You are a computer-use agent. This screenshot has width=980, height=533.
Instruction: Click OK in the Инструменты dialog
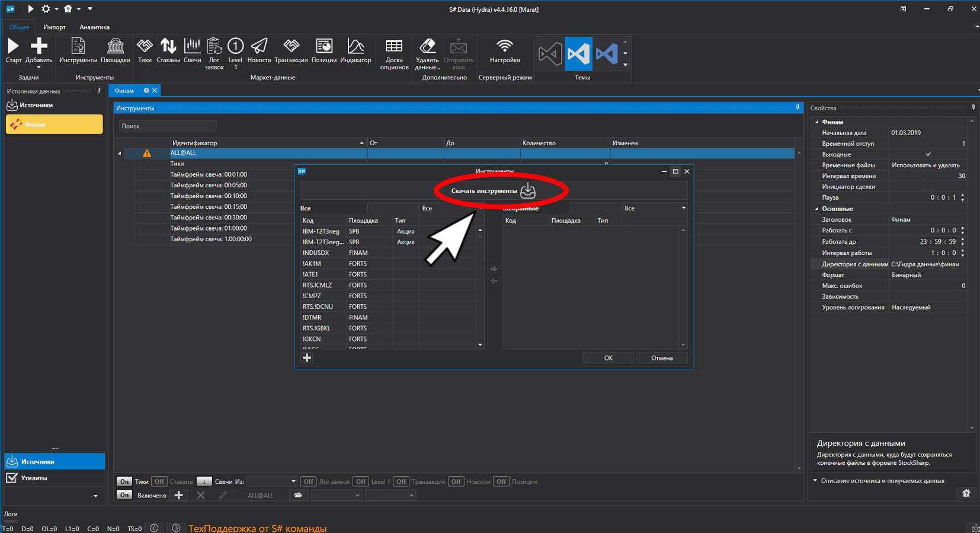pos(608,358)
